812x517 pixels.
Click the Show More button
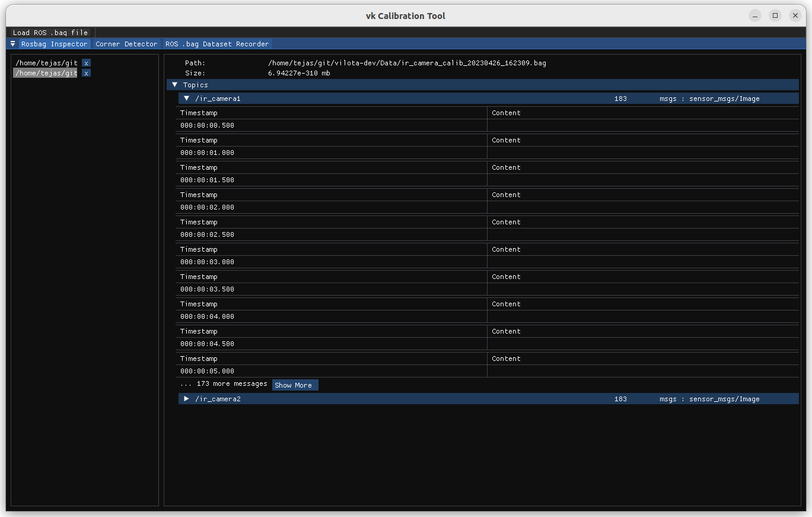coord(295,385)
